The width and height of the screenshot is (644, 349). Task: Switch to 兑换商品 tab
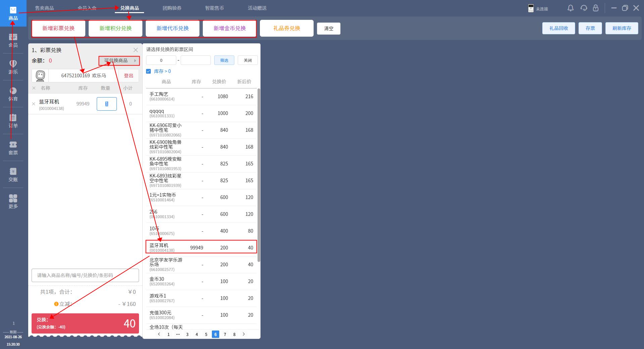pyautogui.click(x=130, y=8)
